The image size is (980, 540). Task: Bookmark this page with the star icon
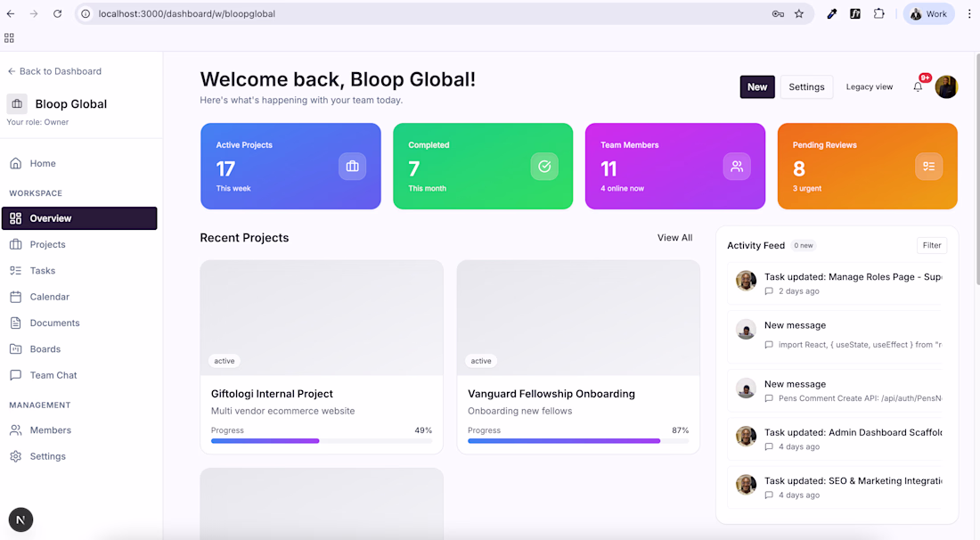coord(799,13)
